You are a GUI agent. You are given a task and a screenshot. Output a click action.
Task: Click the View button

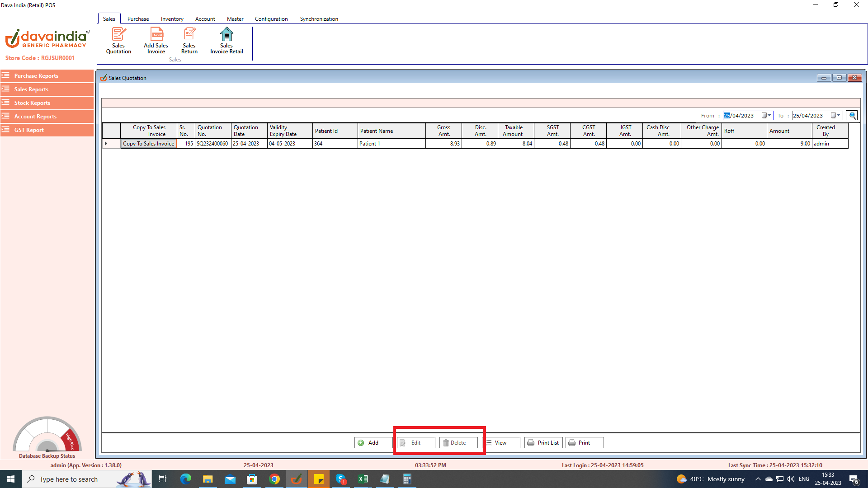501,443
